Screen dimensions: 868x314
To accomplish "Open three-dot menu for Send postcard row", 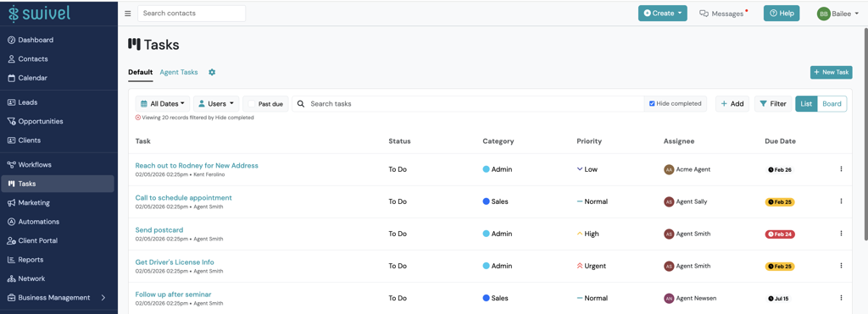I will [841, 234].
